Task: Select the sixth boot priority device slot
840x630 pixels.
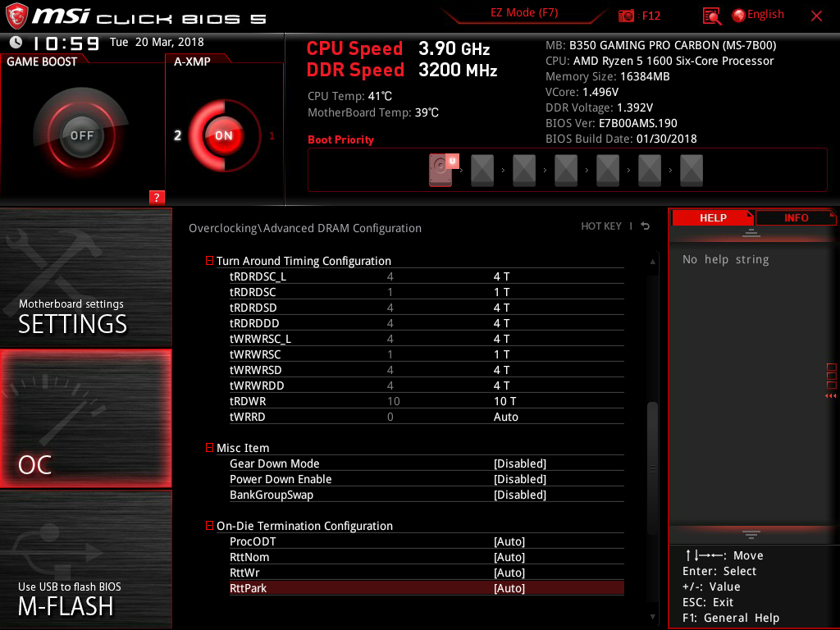Action: [x=650, y=171]
